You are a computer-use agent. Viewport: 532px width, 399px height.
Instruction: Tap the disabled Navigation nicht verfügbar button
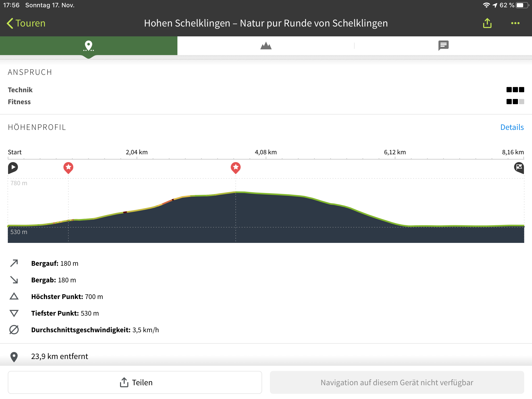[397, 382]
